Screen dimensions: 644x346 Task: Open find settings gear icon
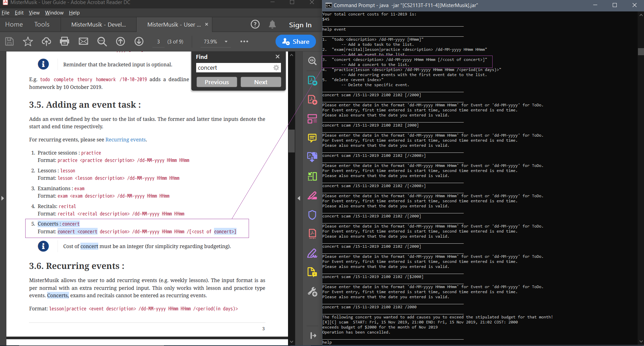tap(276, 68)
